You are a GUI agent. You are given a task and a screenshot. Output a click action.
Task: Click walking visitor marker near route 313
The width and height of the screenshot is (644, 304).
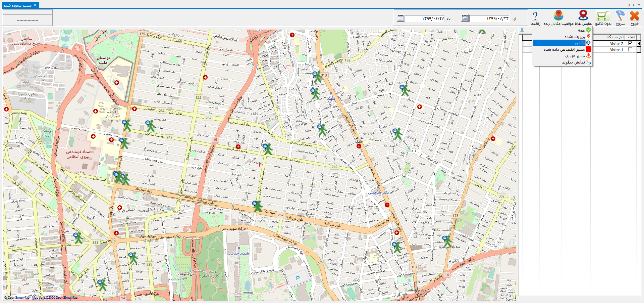(x=317, y=77)
